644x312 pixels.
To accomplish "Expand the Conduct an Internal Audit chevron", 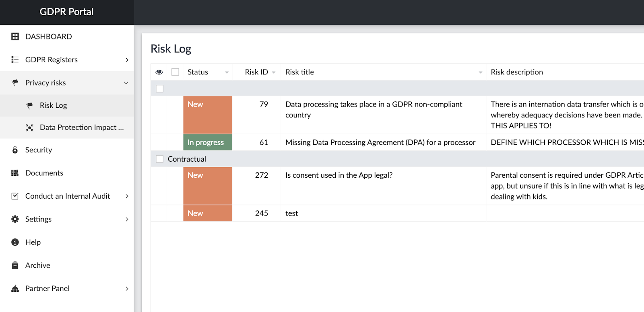I will pyautogui.click(x=127, y=196).
